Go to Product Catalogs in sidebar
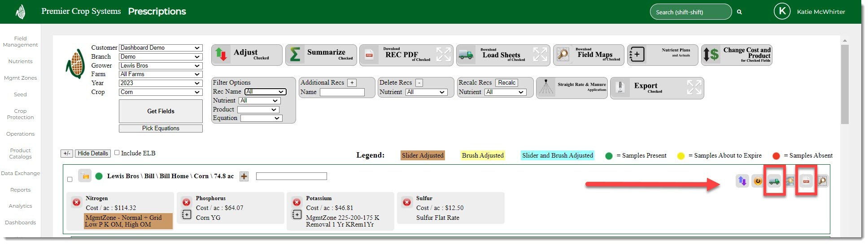This screenshot has height=244, width=868. click(x=20, y=154)
